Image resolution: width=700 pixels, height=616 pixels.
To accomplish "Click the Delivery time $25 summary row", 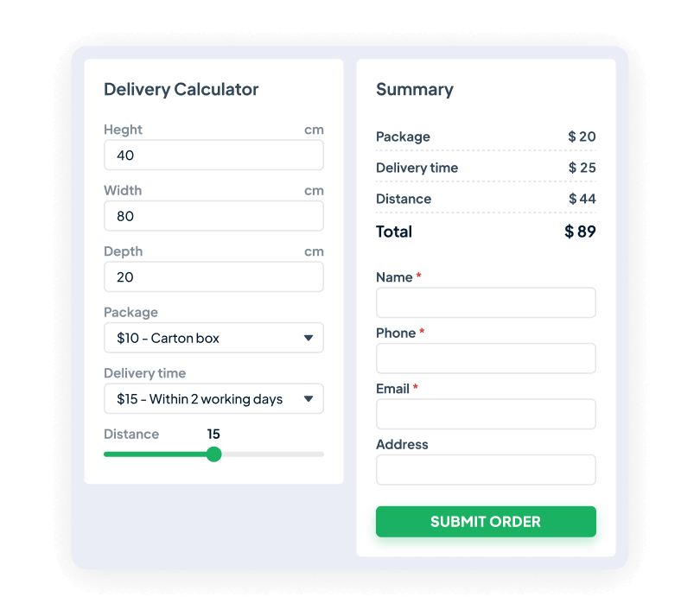I will click(x=486, y=168).
